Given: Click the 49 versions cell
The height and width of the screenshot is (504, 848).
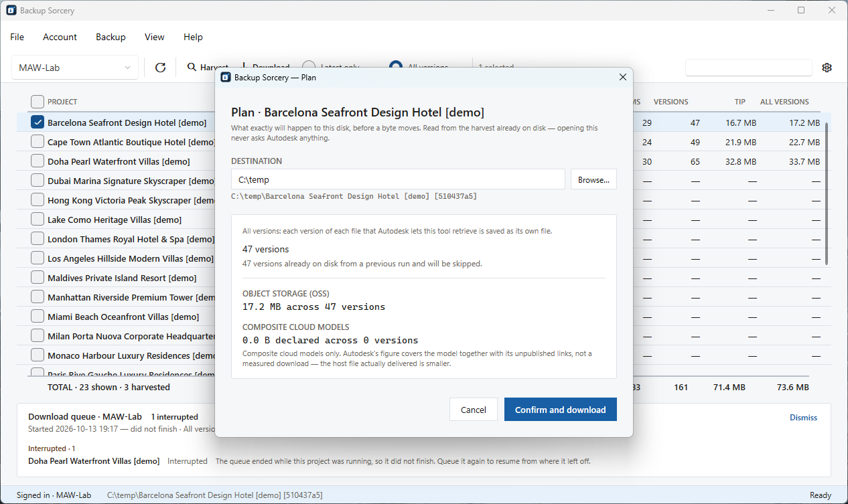Looking at the screenshot, I should coord(695,143).
